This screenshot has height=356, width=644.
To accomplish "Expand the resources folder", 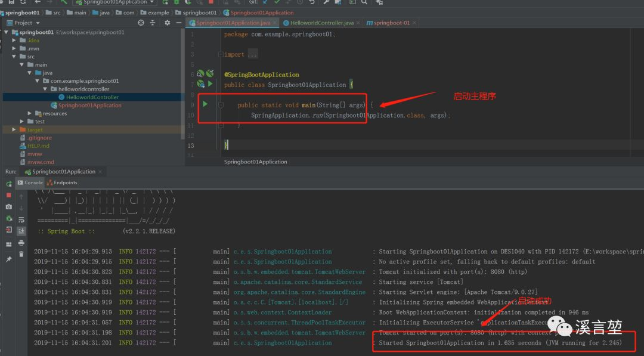I will [x=29, y=113].
